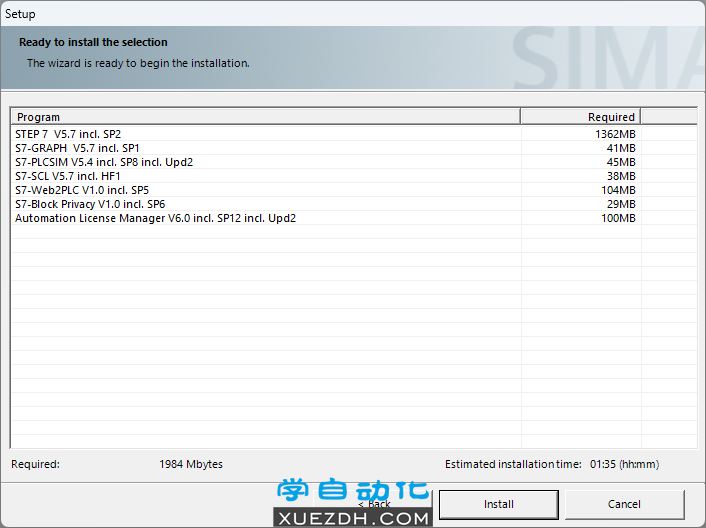Click the 100MB size value
This screenshot has width=706, height=528.
(618, 218)
